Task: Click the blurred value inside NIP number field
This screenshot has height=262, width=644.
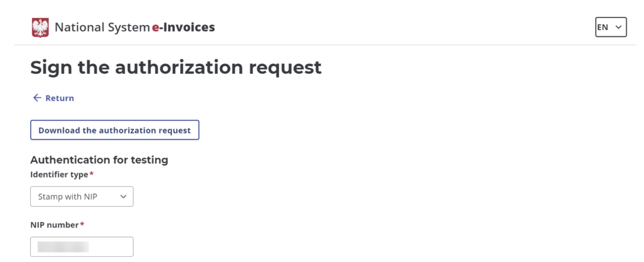Action: click(x=63, y=247)
